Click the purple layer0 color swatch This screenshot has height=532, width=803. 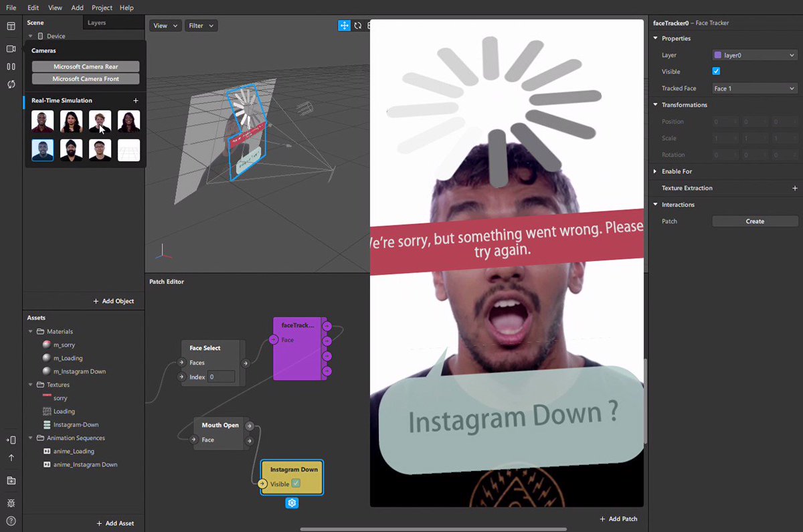[718, 56]
